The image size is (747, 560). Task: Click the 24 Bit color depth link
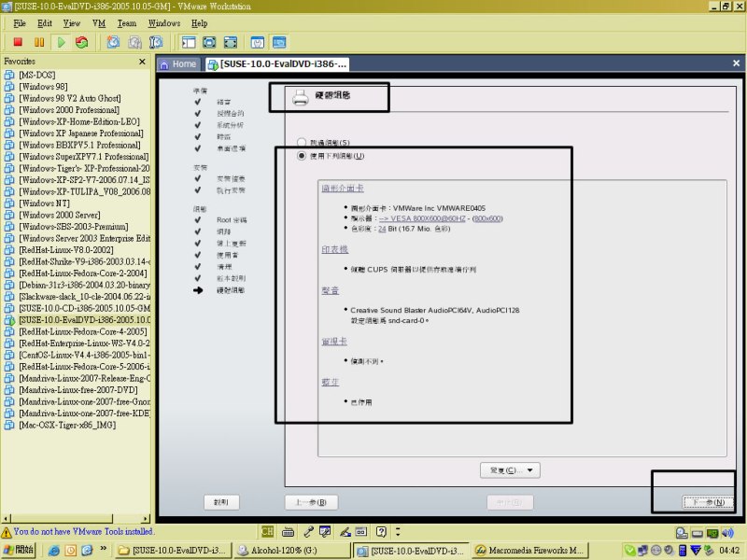click(382, 229)
